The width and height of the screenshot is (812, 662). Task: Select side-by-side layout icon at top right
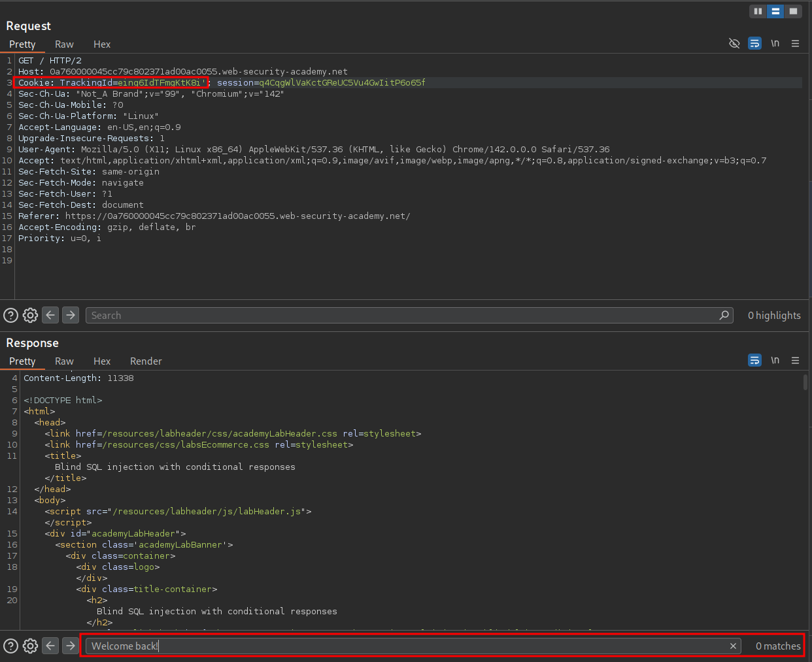758,11
